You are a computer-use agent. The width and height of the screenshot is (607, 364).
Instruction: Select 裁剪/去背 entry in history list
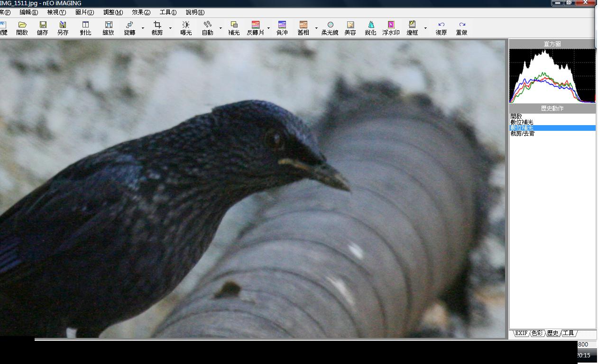[x=522, y=134]
